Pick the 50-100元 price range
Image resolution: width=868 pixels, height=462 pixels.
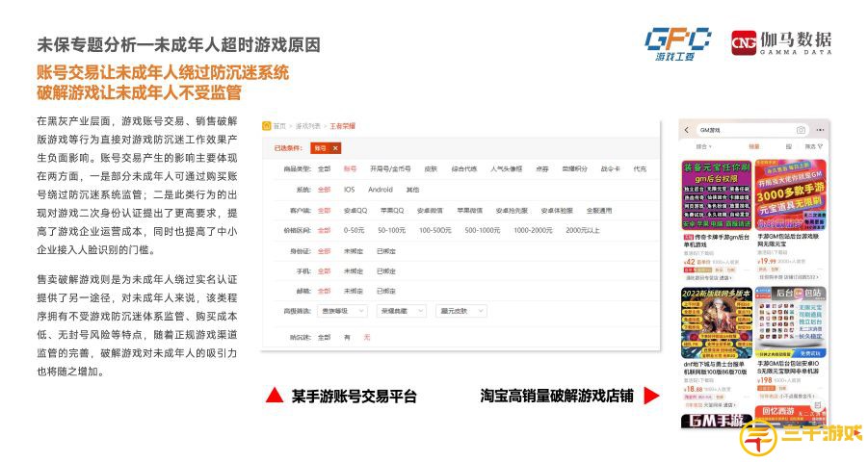(392, 230)
